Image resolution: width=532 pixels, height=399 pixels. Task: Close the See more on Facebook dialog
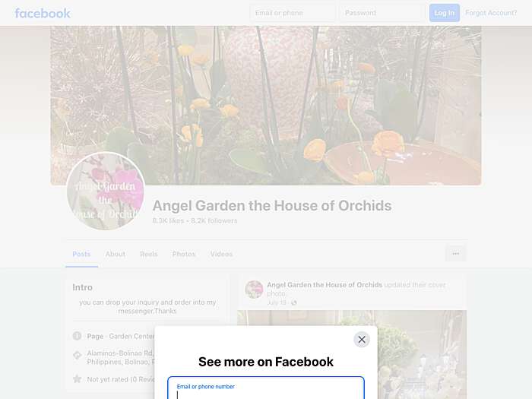click(362, 340)
